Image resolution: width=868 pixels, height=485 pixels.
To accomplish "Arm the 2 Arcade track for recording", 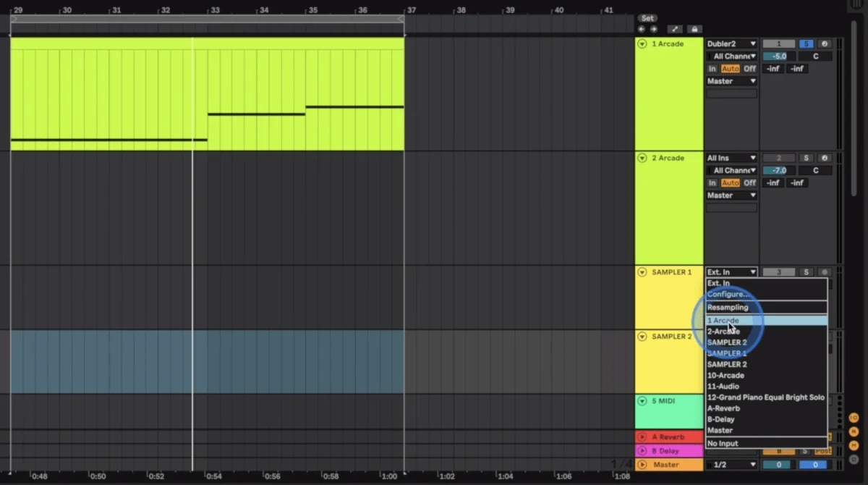I will [x=825, y=158].
